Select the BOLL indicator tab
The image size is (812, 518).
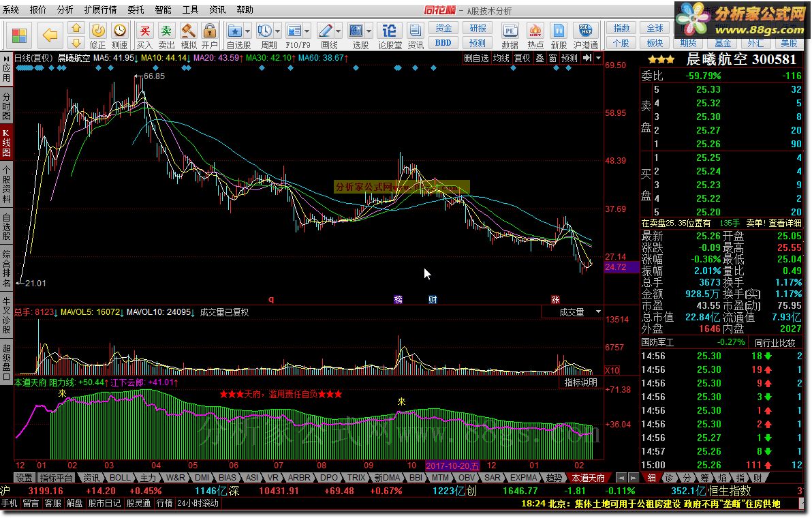click(x=120, y=478)
